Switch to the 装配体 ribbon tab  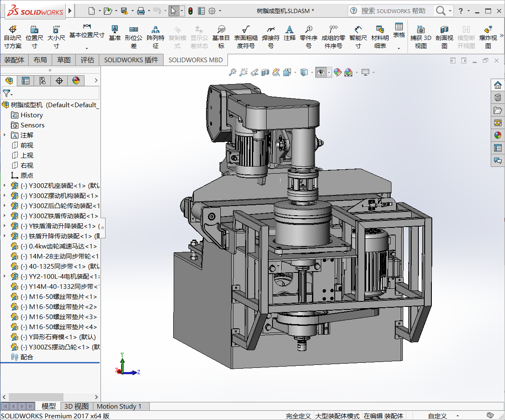point(14,60)
